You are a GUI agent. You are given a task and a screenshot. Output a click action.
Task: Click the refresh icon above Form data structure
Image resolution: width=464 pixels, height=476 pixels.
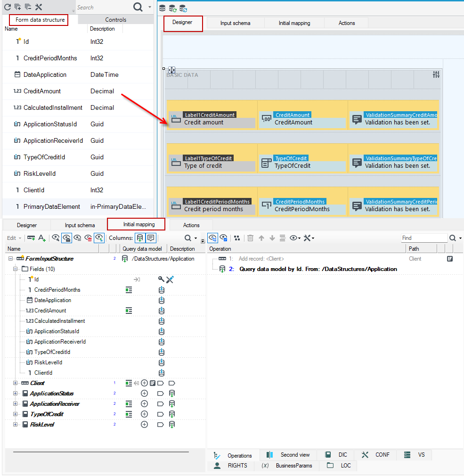[7, 7]
